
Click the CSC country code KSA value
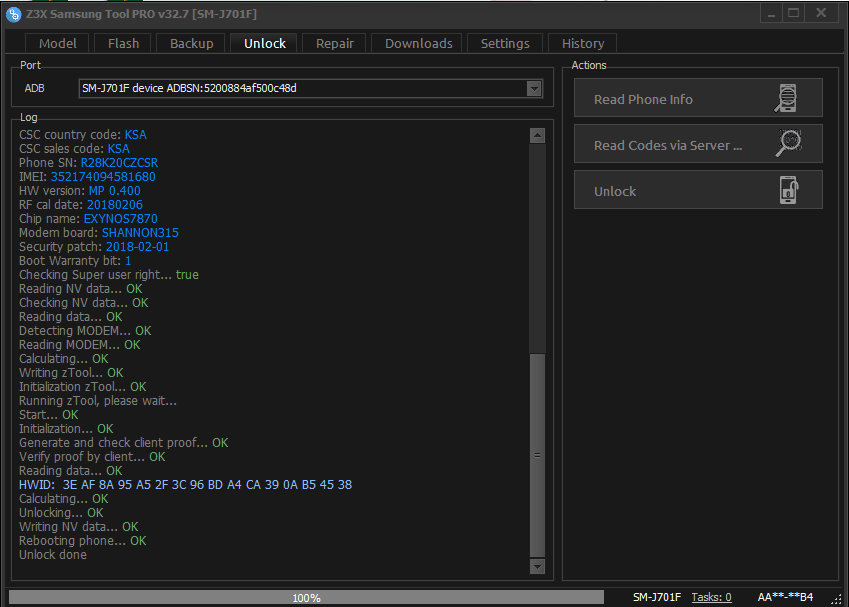pyautogui.click(x=135, y=134)
